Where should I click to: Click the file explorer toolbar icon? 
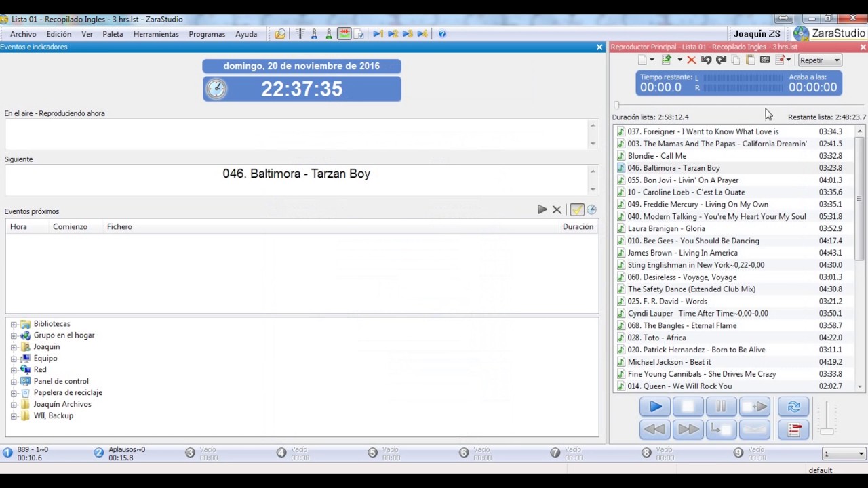tap(280, 34)
